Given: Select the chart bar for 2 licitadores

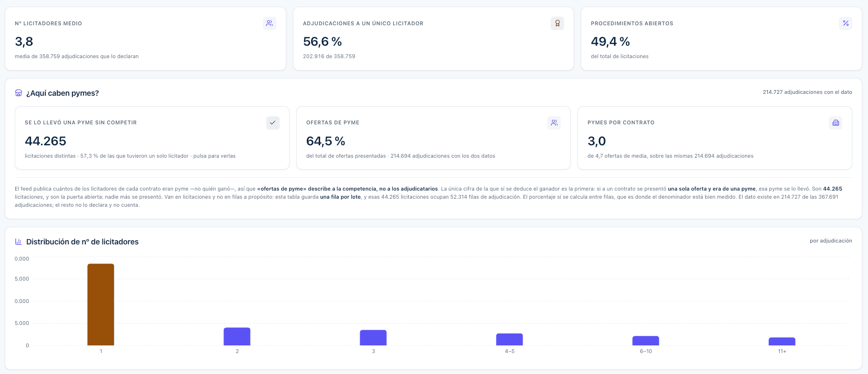Looking at the screenshot, I should tap(237, 336).
